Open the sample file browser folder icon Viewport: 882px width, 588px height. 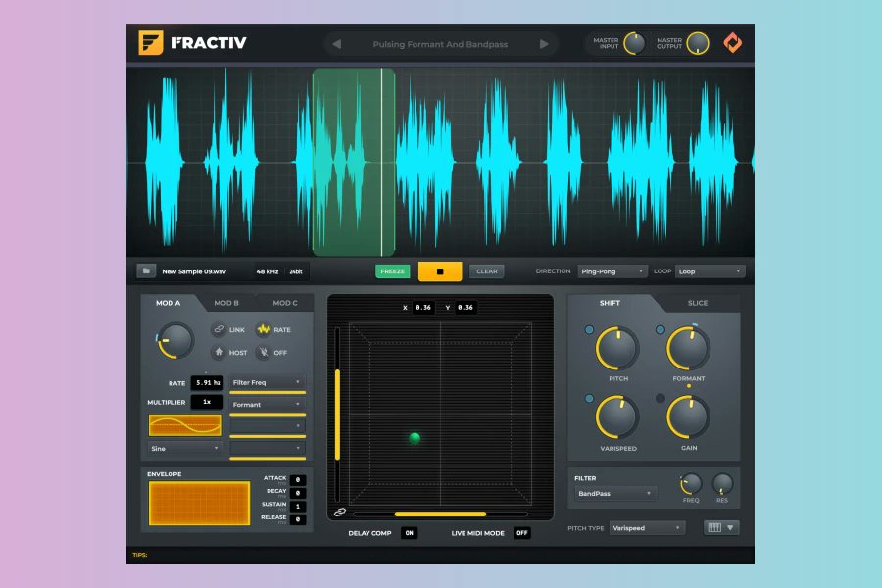(x=148, y=270)
